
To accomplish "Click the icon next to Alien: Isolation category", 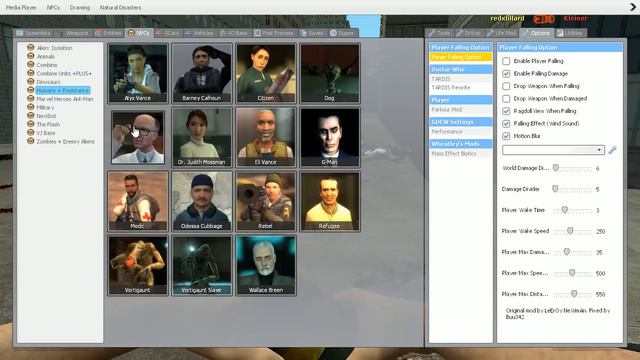I will pyautogui.click(x=30, y=47).
